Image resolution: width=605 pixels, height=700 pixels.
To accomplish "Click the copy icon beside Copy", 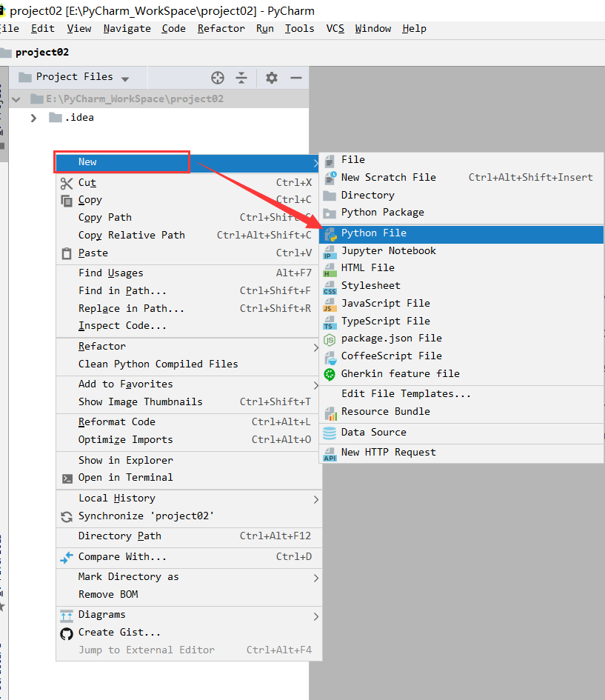I will (67, 201).
